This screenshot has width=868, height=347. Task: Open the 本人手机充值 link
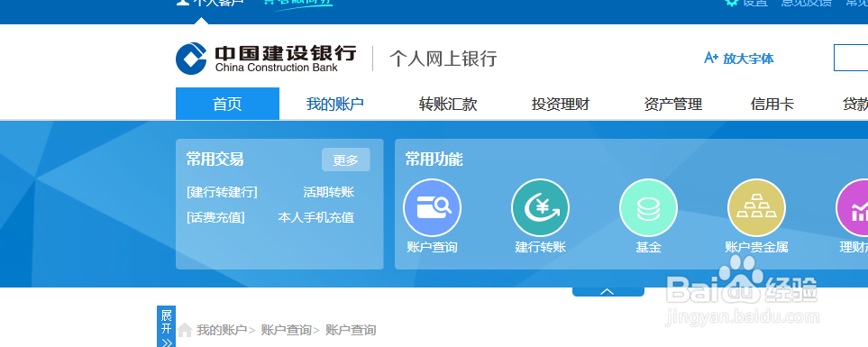316,217
